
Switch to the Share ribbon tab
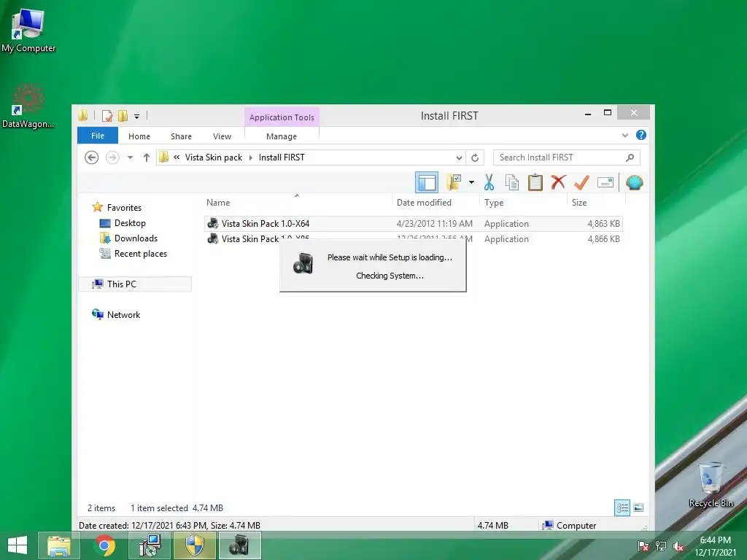click(x=181, y=136)
